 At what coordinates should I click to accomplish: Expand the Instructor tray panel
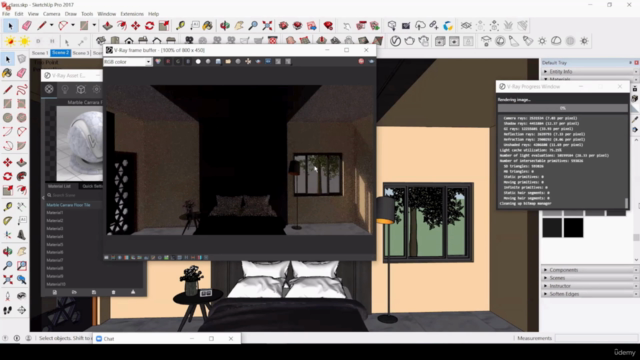point(590,286)
